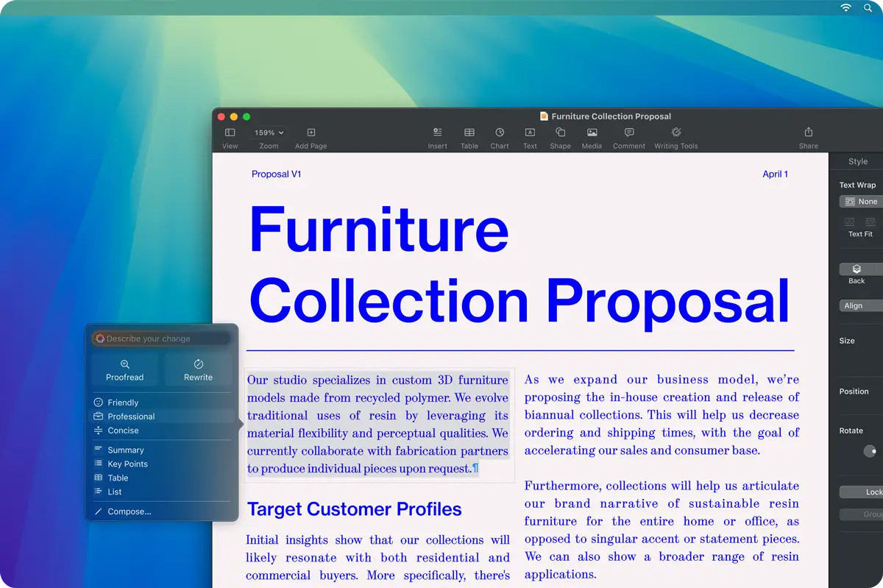
Task: Open the Insert toolbar menu
Action: pos(437,132)
